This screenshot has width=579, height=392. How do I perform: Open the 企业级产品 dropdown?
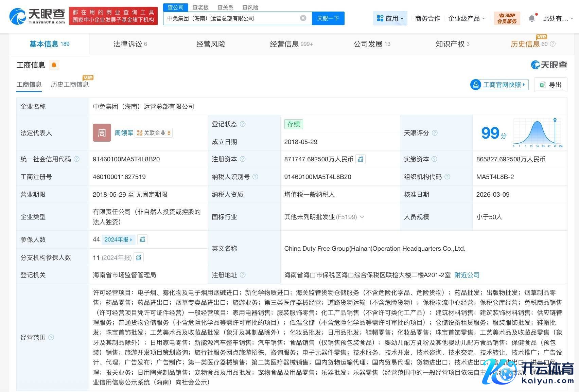466,18
